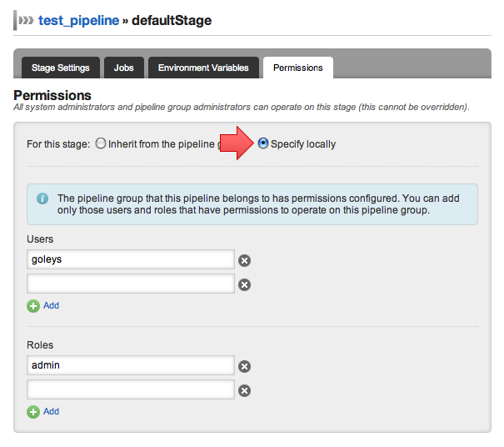The width and height of the screenshot is (504, 447).
Task: Click the green plus icon under Users
Action: coord(33,306)
